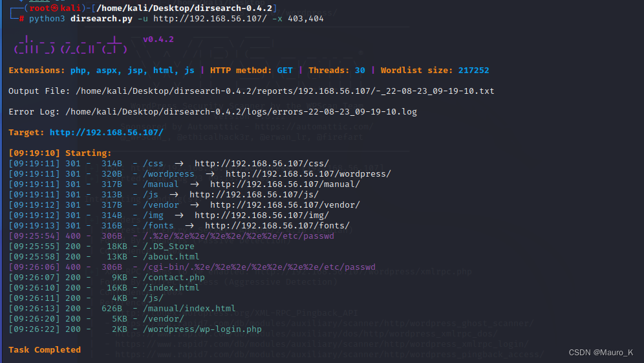Click the redirect URL http://192.168.56.107/js/
Viewport: 644px width, 363px height.
pos(254,195)
